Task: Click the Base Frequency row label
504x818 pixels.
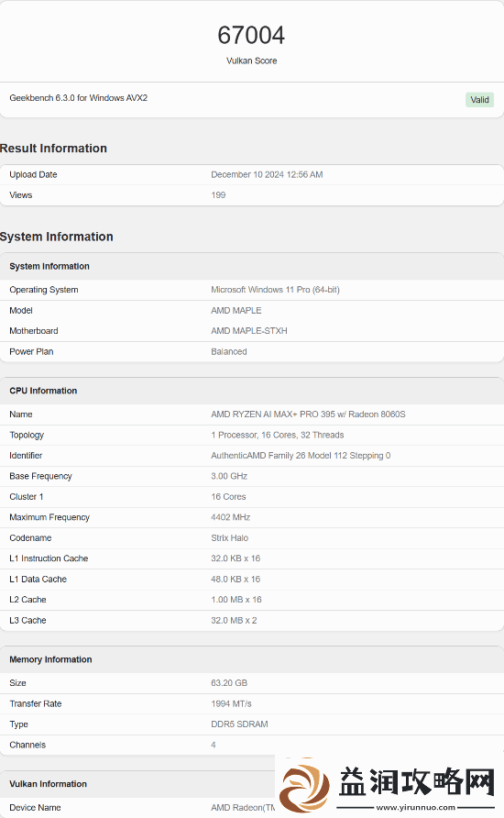Action: click(x=40, y=476)
